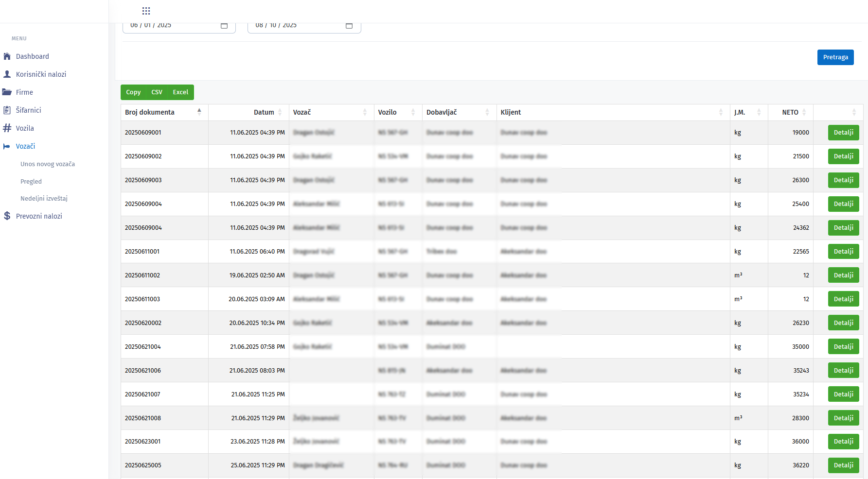Screen dimensions: 868x479
Task: Export table using Excel button
Action: click(180, 92)
